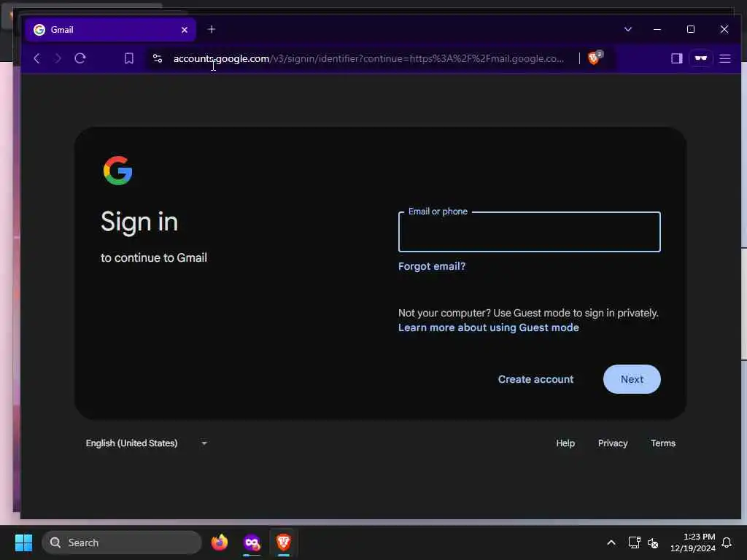Click the browser back arrow
This screenshot has width=747, height=560.
(36, 58)
